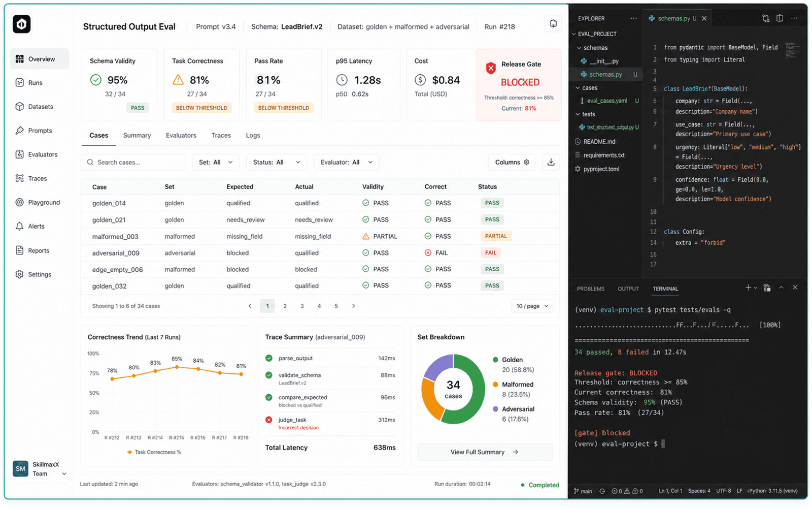Click the explorer more actions ellipsis
812x508 pixels.
coord(633,18)
